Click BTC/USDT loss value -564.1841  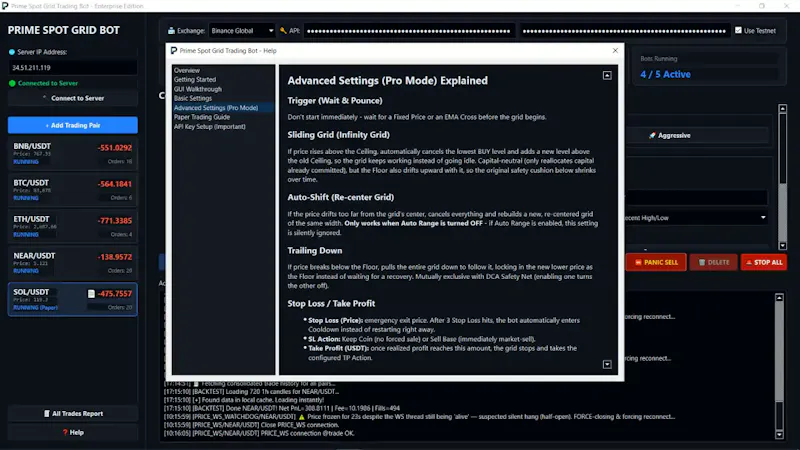(x=115, y=184)
